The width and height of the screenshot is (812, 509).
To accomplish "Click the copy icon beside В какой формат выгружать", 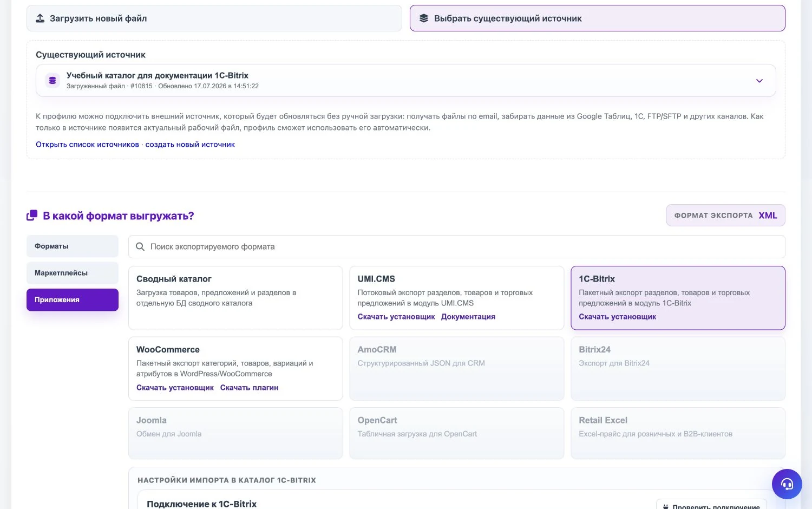I will click(32, 216).
